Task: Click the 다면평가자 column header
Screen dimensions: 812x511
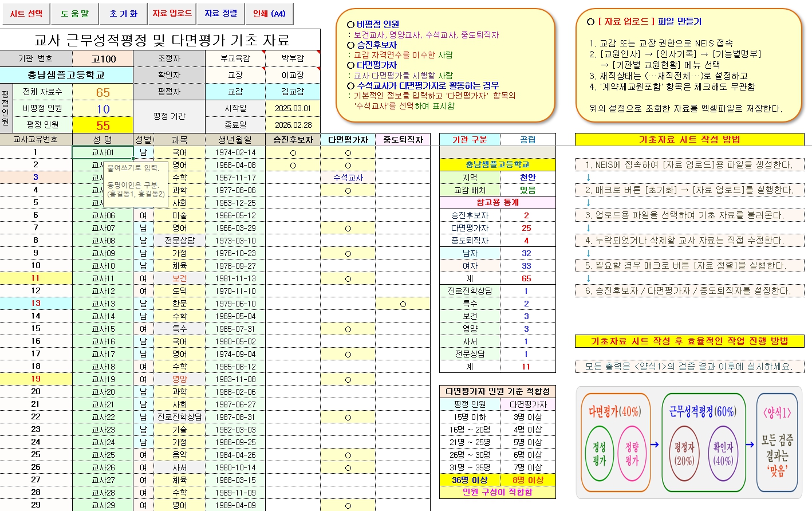Action: pos(348,140)
